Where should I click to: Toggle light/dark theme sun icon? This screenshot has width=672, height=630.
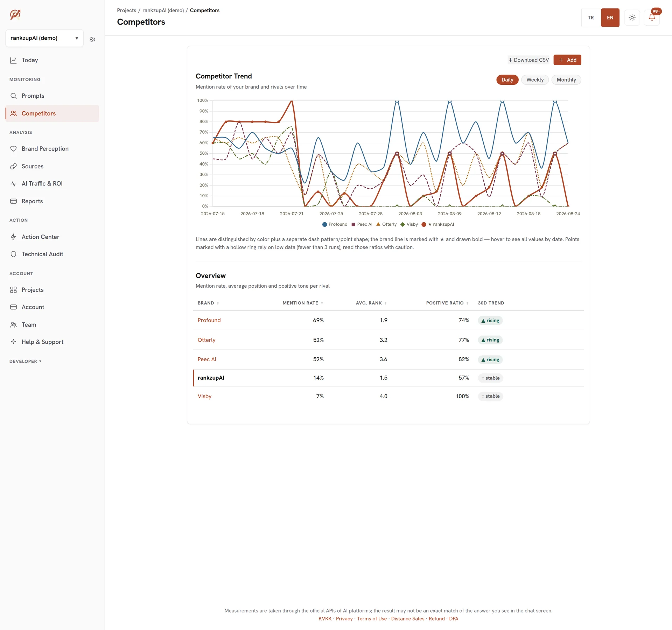click(632, 17)
